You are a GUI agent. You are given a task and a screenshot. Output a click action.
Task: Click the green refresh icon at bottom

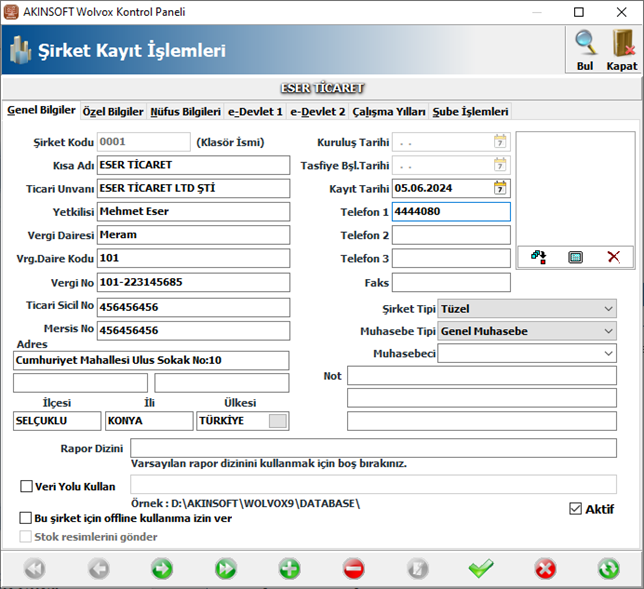[x=608, y=569]
